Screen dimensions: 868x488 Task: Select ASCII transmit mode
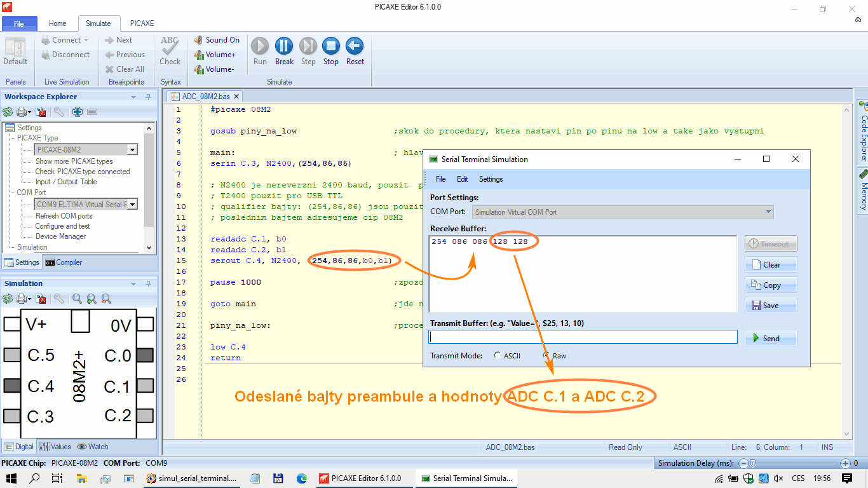click(x=497, y=356)
